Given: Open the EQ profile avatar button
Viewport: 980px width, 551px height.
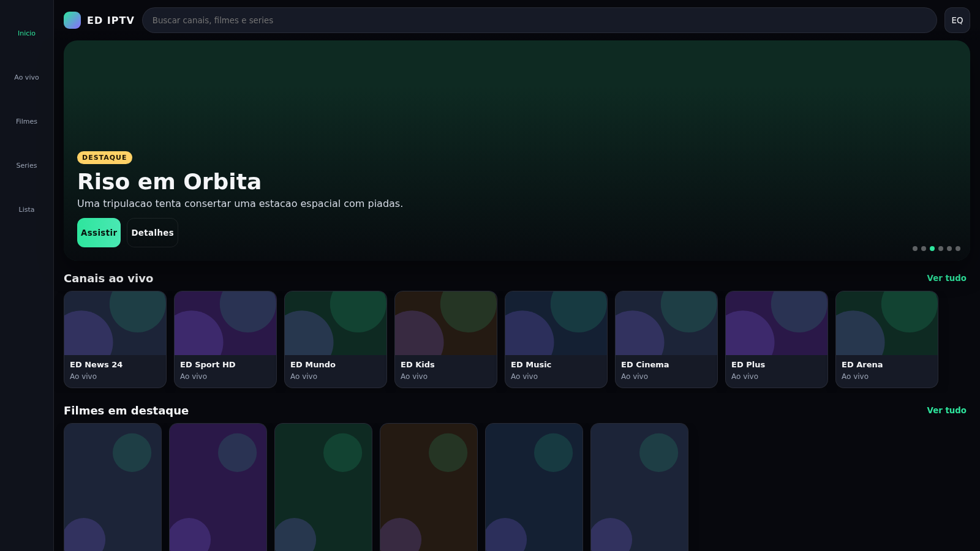Looking at the screenshot, I should click(957, 20).
